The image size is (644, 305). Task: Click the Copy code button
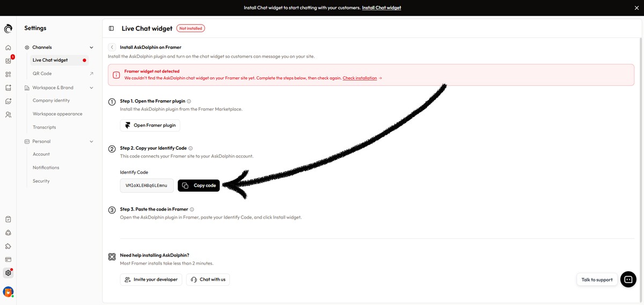click(x=199, y=185)
